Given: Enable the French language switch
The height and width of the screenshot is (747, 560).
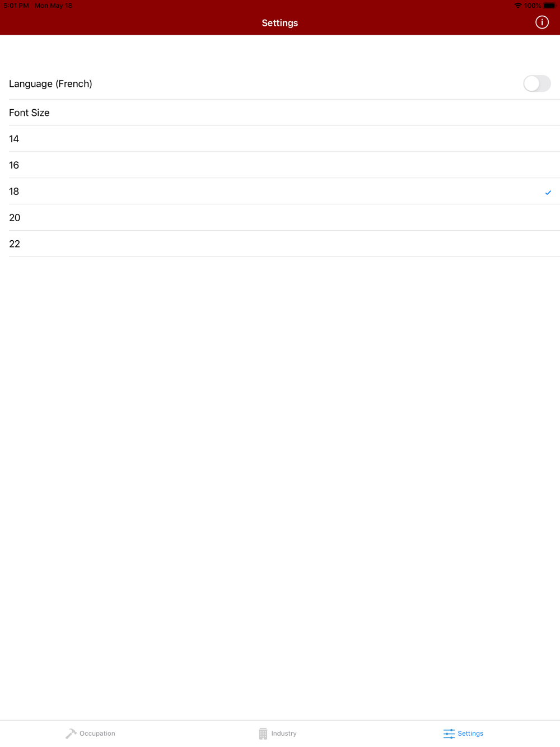Looking at the screenshot, I should pos(537,83).
